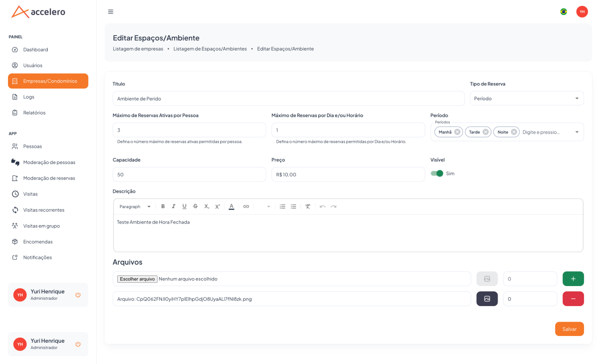Screen dimensions: 600x364
Task: Click the font color icon
Action: (231, 207)
